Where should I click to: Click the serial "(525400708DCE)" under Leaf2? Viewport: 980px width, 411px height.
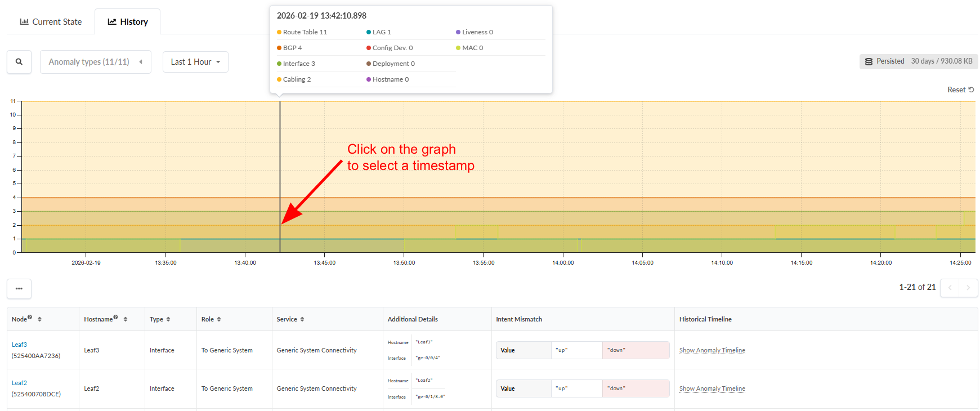click(36, 394)
